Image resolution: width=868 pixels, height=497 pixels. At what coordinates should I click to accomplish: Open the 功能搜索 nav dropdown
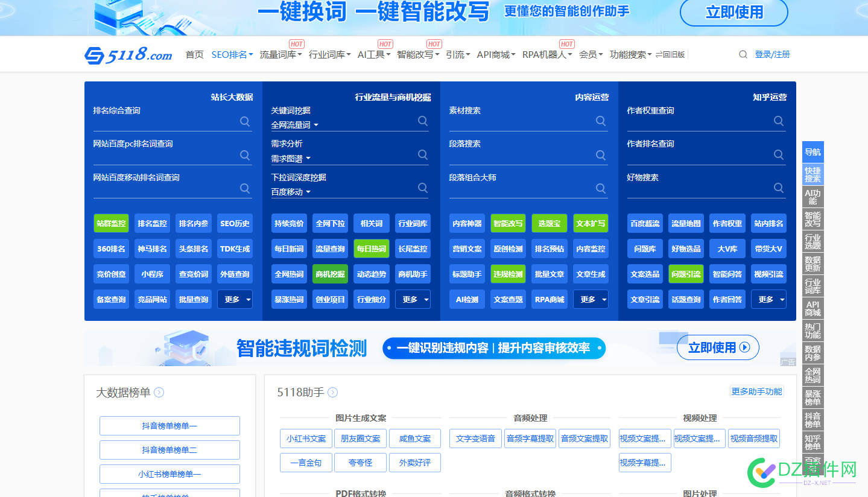(x=631, y=55)
